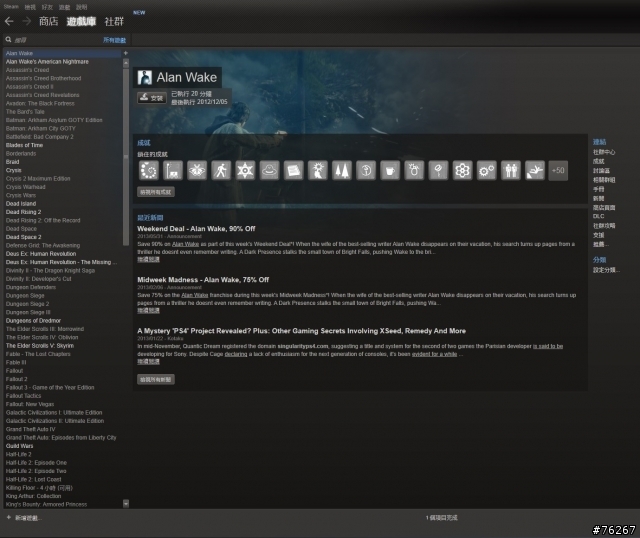
Task: Select Killing Floor entry
Action: coord(39,488)
